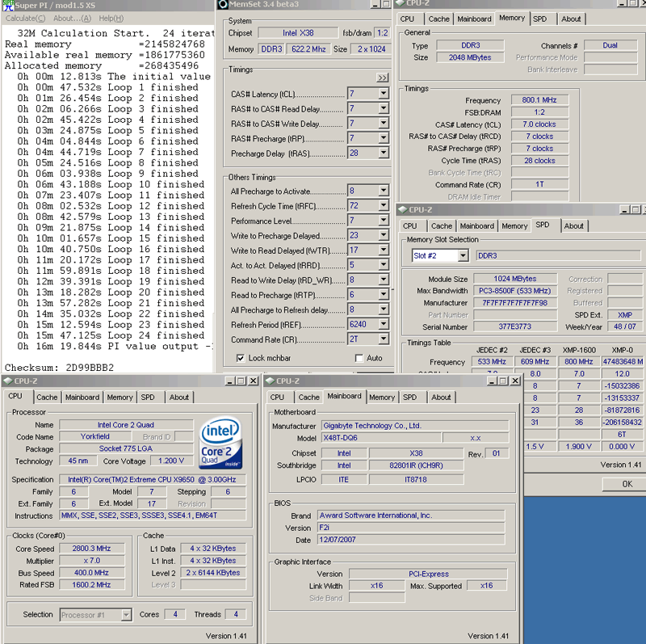This screenshot has width=646, height=644.
Task: Open About tab in top CPU-Z Memory window
Action: (x=571, y=19)
